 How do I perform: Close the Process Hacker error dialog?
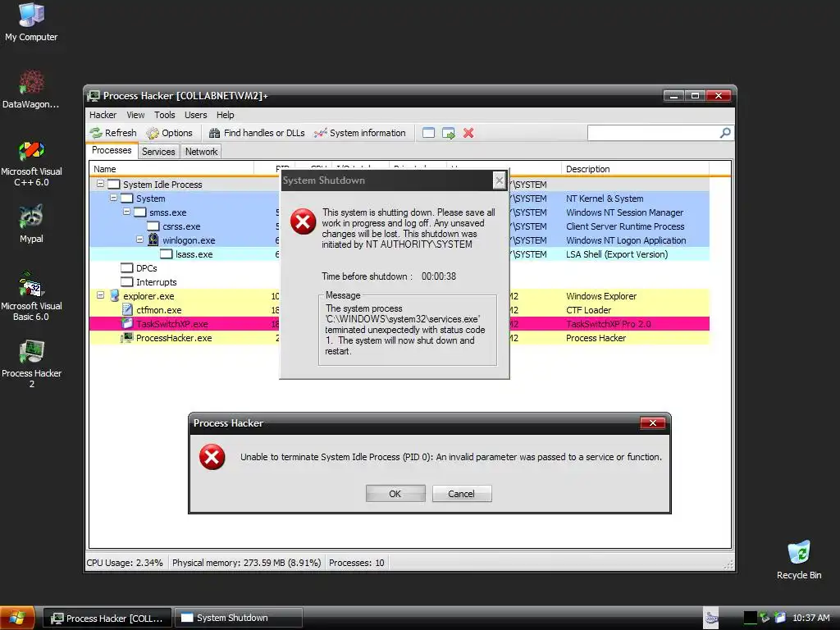point(652,423)
